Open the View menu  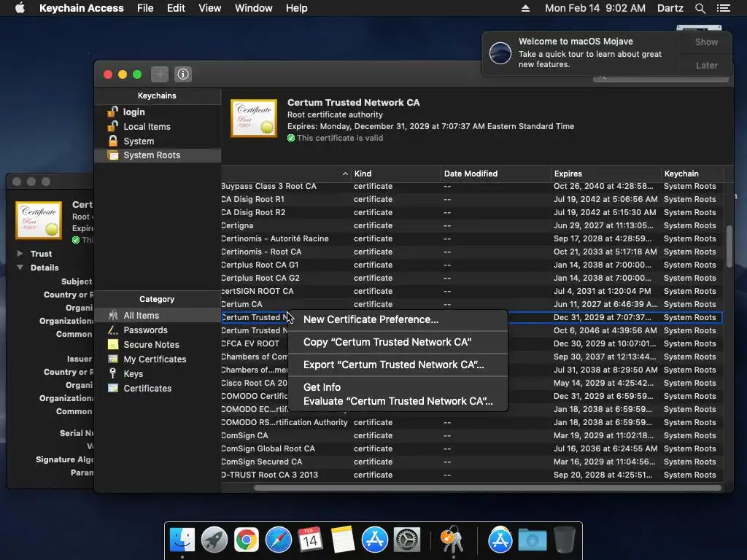[x=209, y=8]
